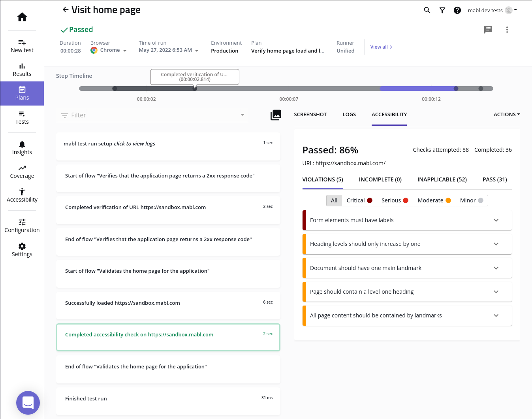The height and width of the screenshot is (419, 532).
Task: Open Insights bell in the sidebar
Action: point(22,148)
